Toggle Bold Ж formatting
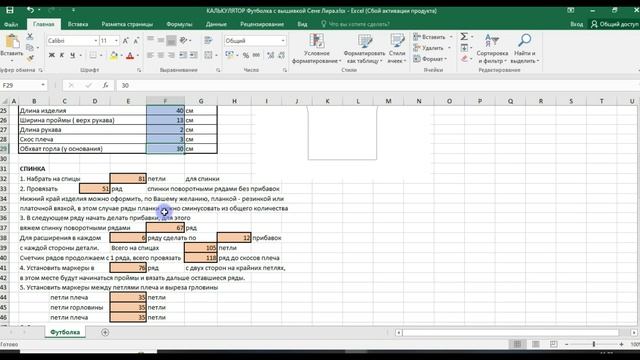Image resolution: width=640 pixels, height=360 pixels. (52, 55)
